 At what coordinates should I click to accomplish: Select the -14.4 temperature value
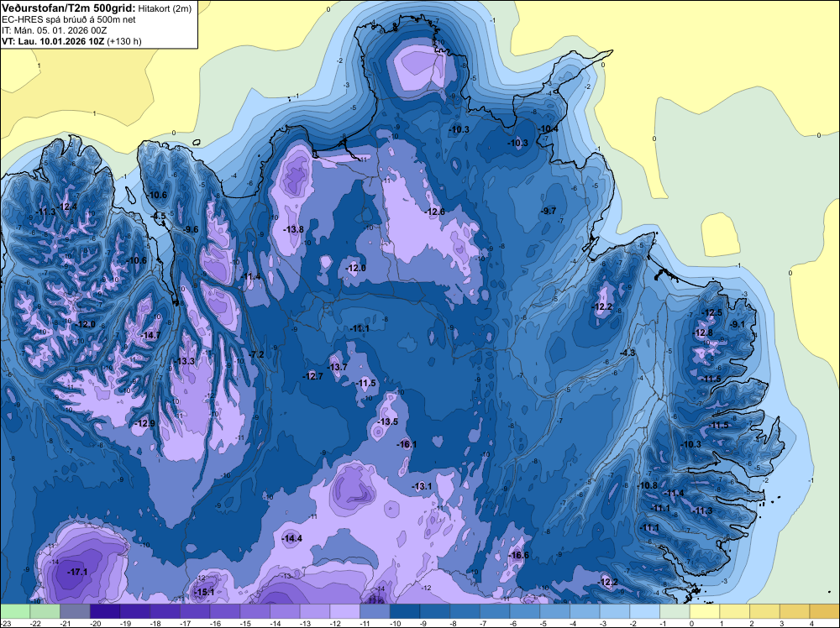click(292, 539)
